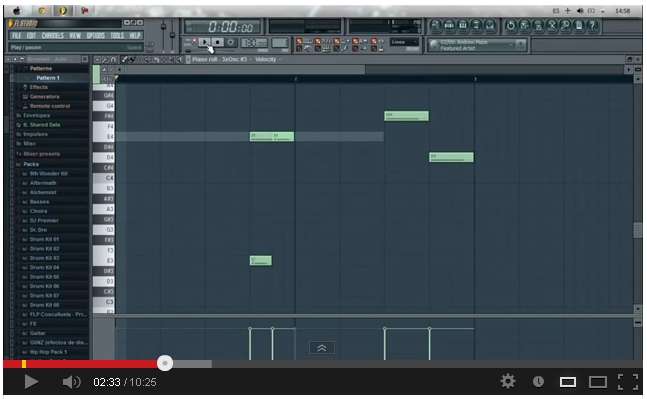647x399 pixels.
Task: Collapse the Packs folder in browser
Action: (31, 164)
